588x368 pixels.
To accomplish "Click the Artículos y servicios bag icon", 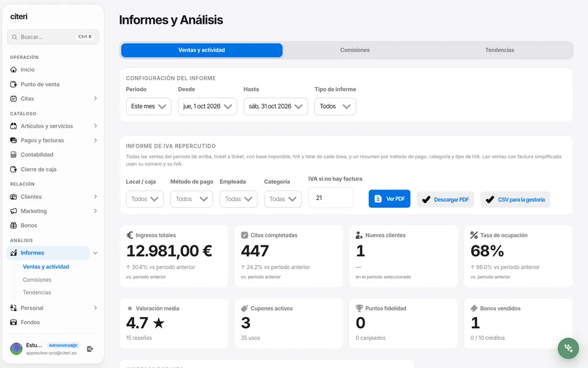I will [13, 126].
